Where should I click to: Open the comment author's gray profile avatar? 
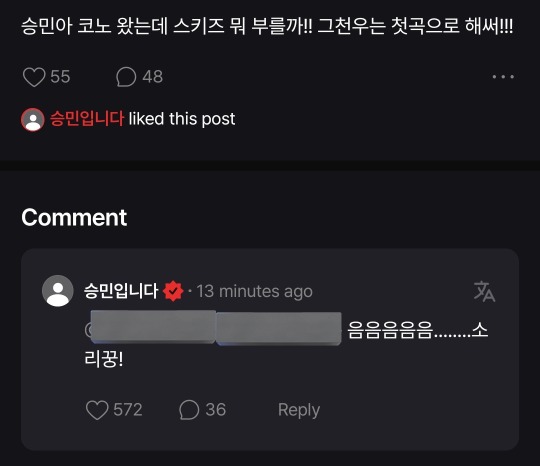[x=58, y=291]
